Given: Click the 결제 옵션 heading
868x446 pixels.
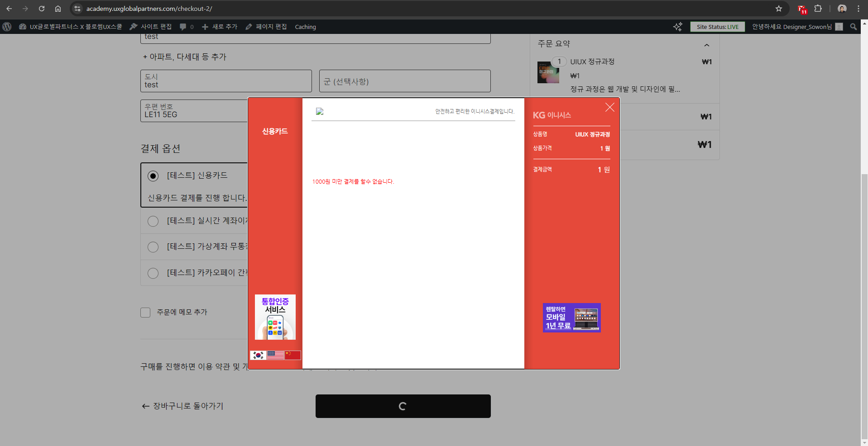Looking at the screenshot, I should tap(160, 148).
